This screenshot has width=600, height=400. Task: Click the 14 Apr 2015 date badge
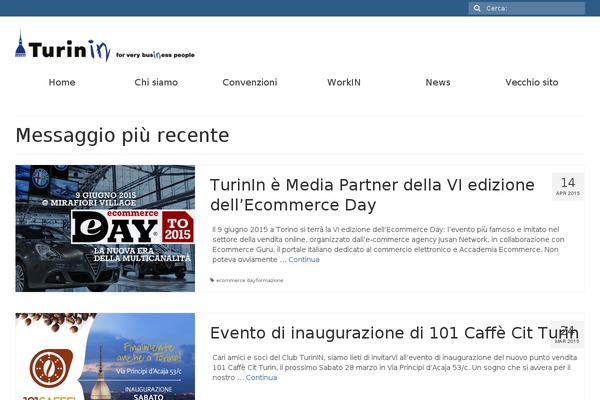(567, 187)
